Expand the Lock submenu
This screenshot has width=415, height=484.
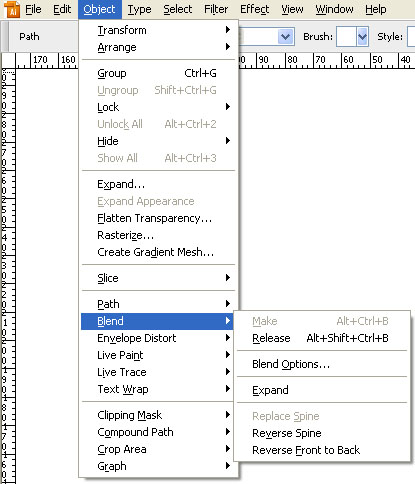(x=158, y=107)
